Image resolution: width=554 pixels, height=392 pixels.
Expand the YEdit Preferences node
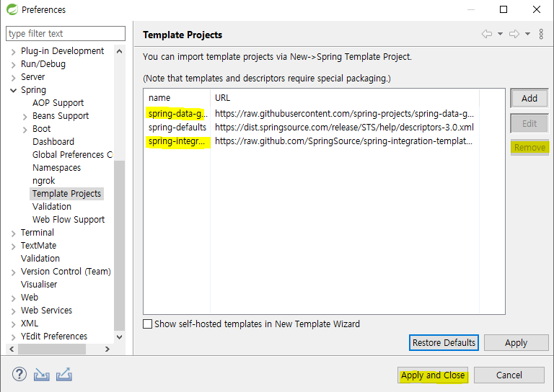click(14, 337)
